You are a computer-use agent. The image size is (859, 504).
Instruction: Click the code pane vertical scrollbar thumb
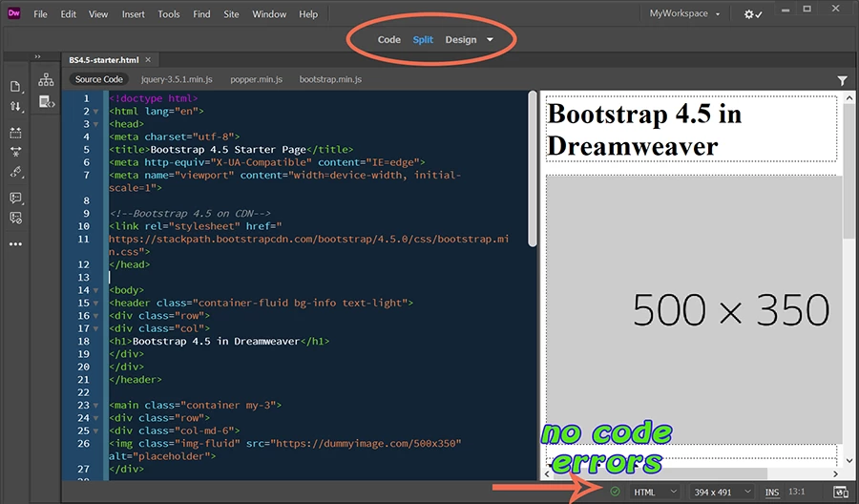click(532, 169)
